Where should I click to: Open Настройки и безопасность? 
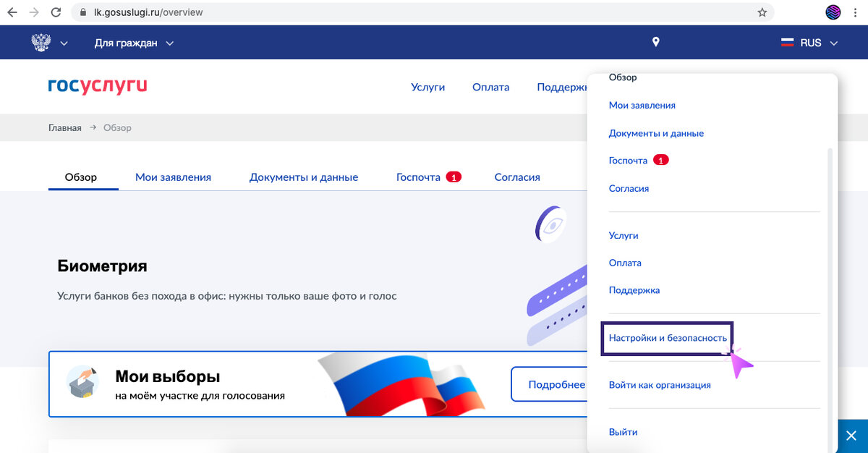tap(668, 338)
